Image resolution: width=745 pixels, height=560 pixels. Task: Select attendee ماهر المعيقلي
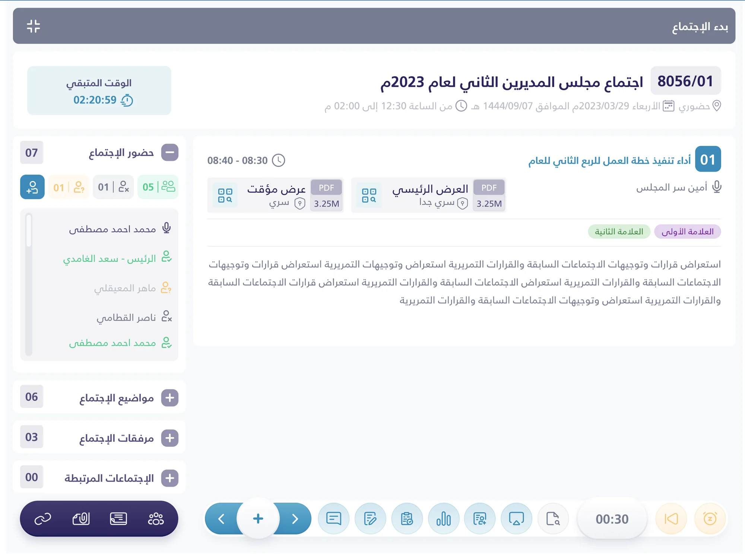point(132,288)
